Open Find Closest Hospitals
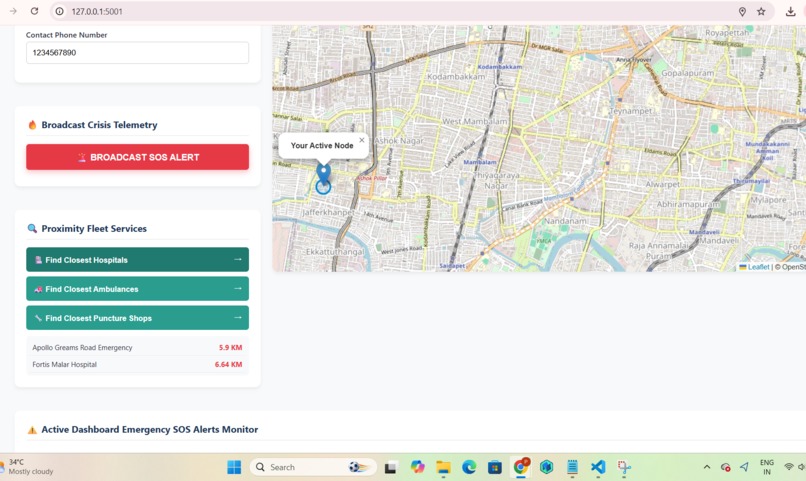Image resolution: width=806 pixels, height=481 pixels. pyautogui.click(x=137, y=260)
